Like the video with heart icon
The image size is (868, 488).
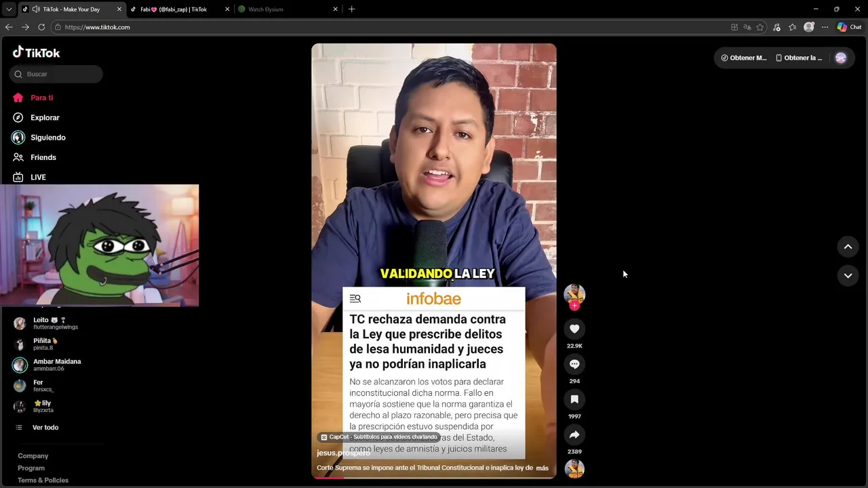click(574, 329)
